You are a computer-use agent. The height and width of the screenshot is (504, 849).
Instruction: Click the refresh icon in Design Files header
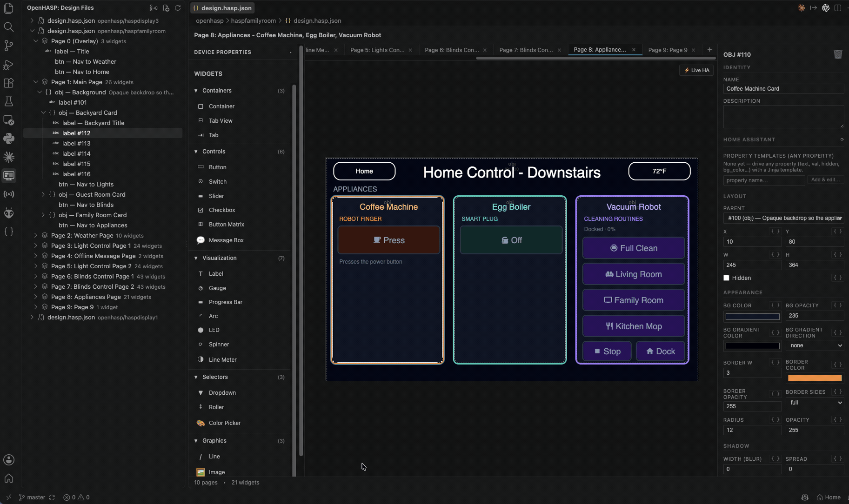(x=178, y=8)
